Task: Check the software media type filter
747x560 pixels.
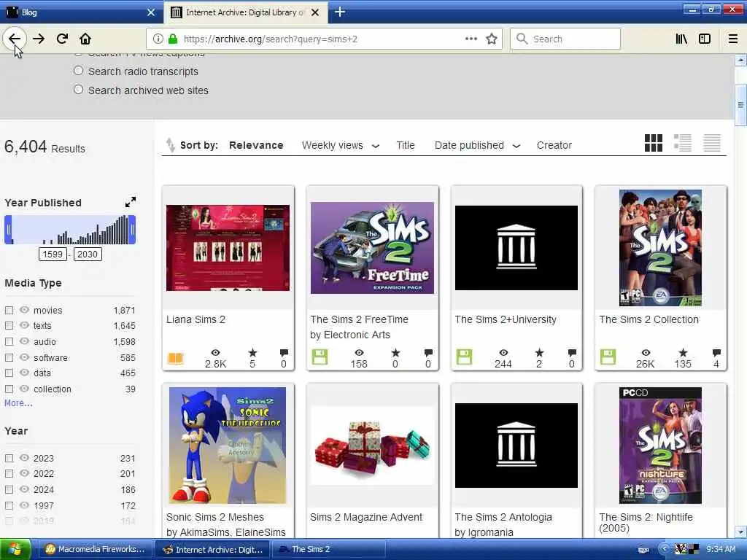Action: [9, 357]
